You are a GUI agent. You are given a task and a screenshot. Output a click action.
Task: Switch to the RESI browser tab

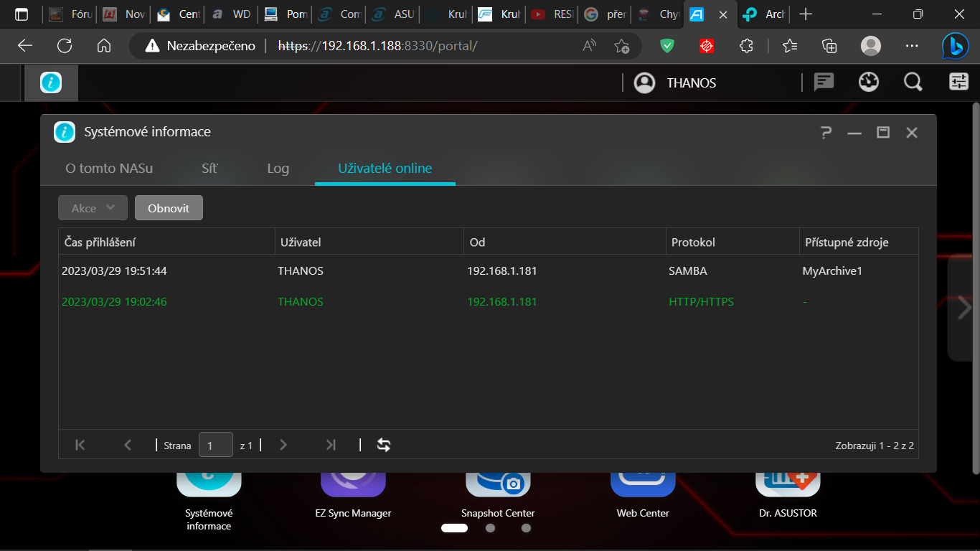point(553,14)
